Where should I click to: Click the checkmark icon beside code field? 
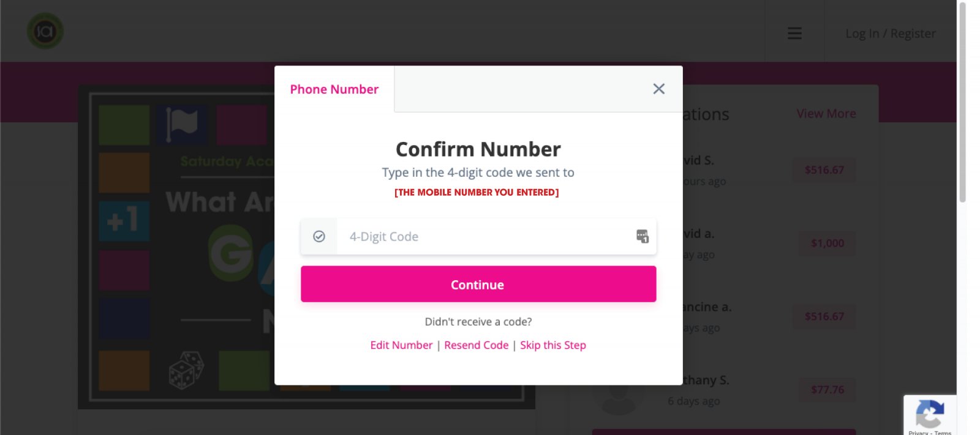point(319,236)
